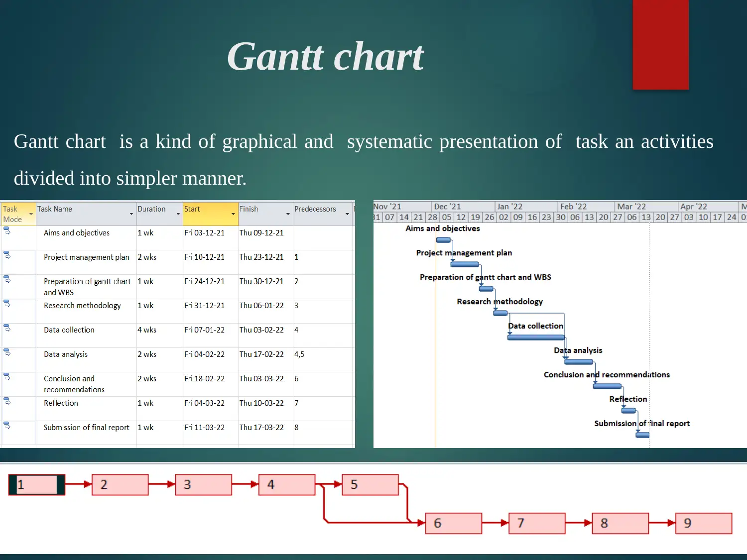Click finish date 'Thu 17-03-22'
This screenshot has width=747, height=560.
[265, 433]
